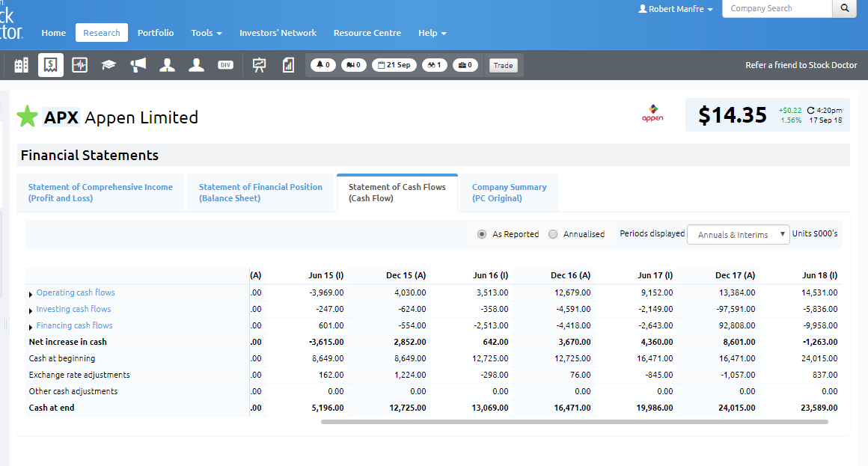Click the flag counter badge
Viewport: 868px width, 466px height.
click(354, 65)
